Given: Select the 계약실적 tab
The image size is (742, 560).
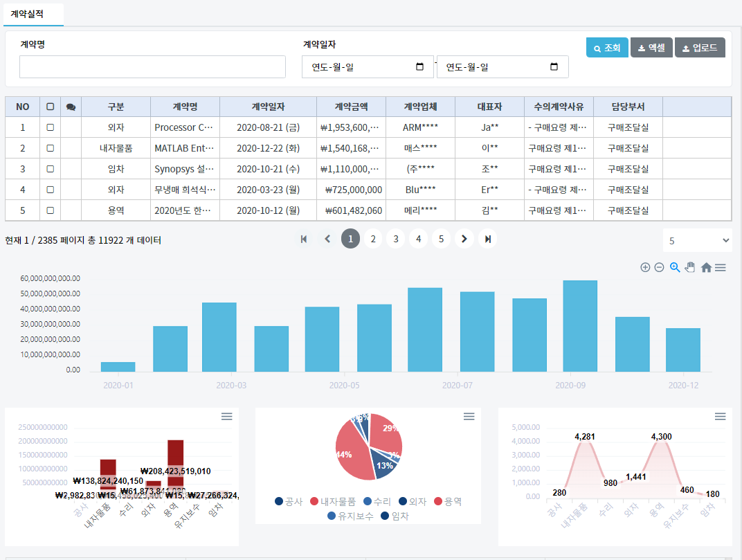Looking at the screenshot, I should (32, 13).
